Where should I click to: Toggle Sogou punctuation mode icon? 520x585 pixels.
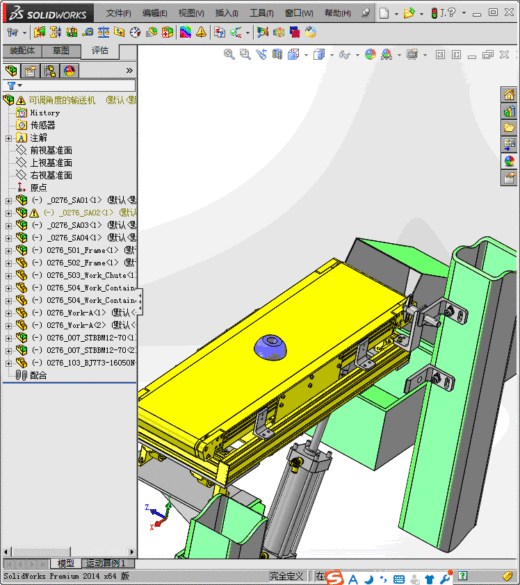tap(383, 579)
